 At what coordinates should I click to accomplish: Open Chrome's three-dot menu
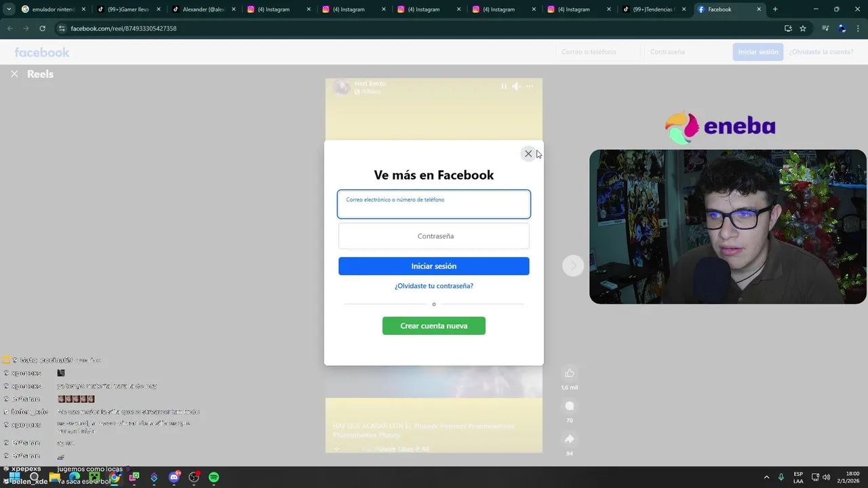pos(859,28)
